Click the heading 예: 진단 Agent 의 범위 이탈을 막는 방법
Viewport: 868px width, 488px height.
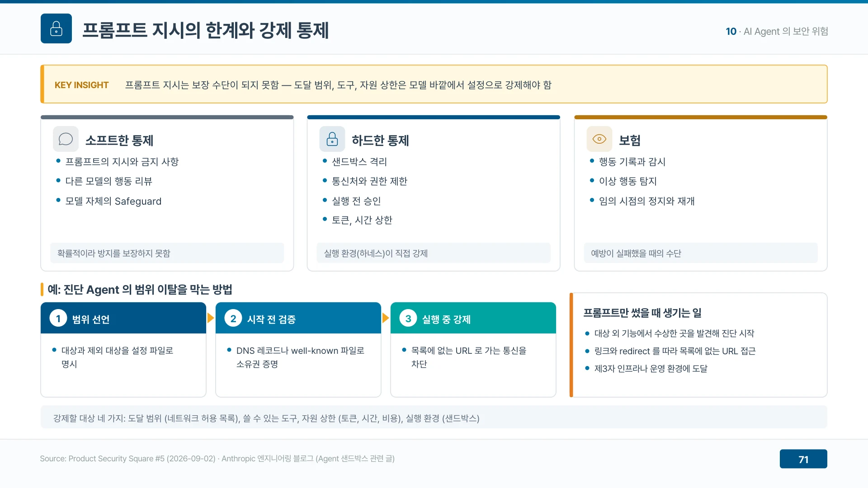tap(140, 289)
